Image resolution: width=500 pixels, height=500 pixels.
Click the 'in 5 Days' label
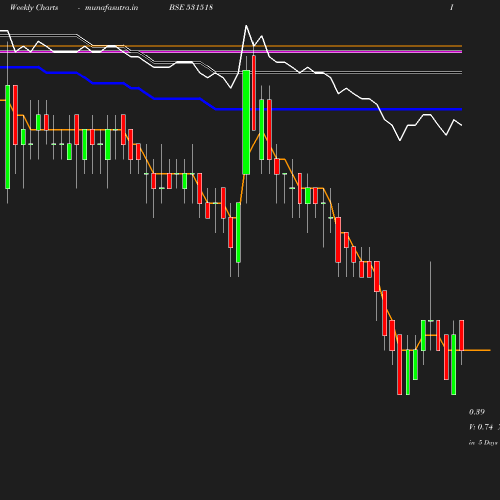click(483, 443)
